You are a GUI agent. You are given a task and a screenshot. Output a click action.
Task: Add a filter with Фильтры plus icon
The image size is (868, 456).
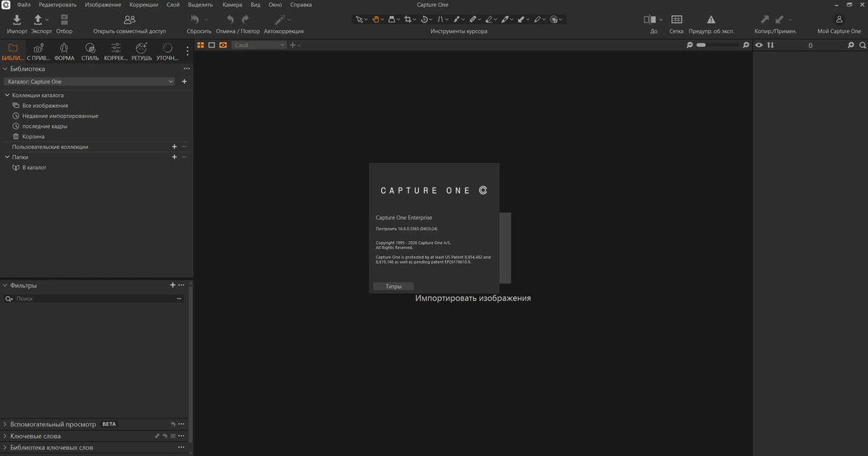click(172, 285)
